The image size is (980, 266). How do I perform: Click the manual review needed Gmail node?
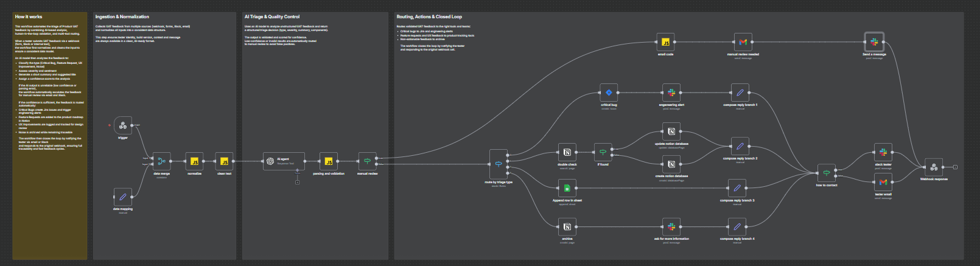tap(743, 42)
